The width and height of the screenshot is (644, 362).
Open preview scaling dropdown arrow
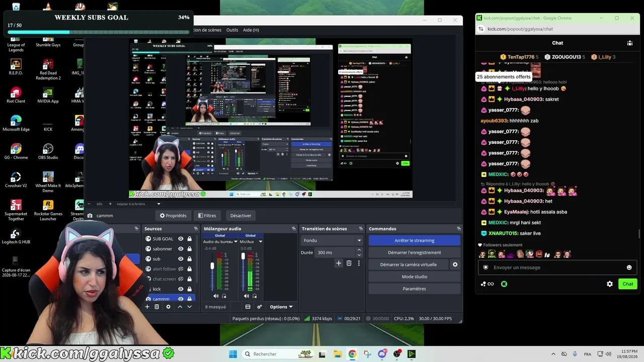point(158,204)
